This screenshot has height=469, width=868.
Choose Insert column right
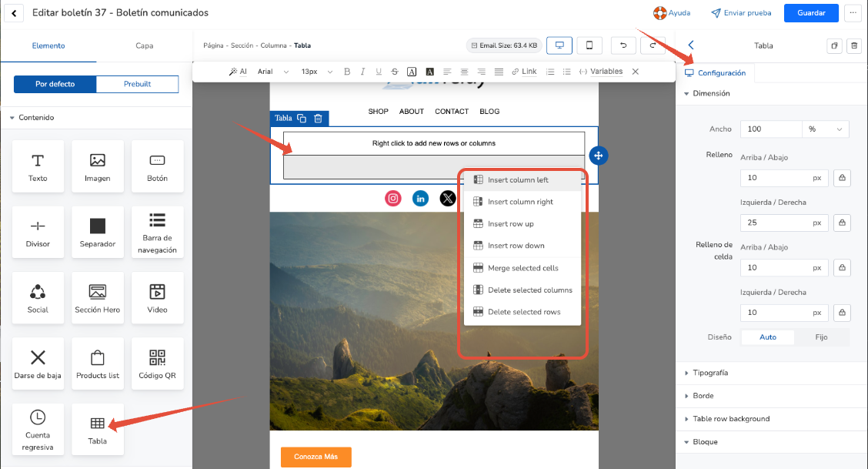[522, 202]
